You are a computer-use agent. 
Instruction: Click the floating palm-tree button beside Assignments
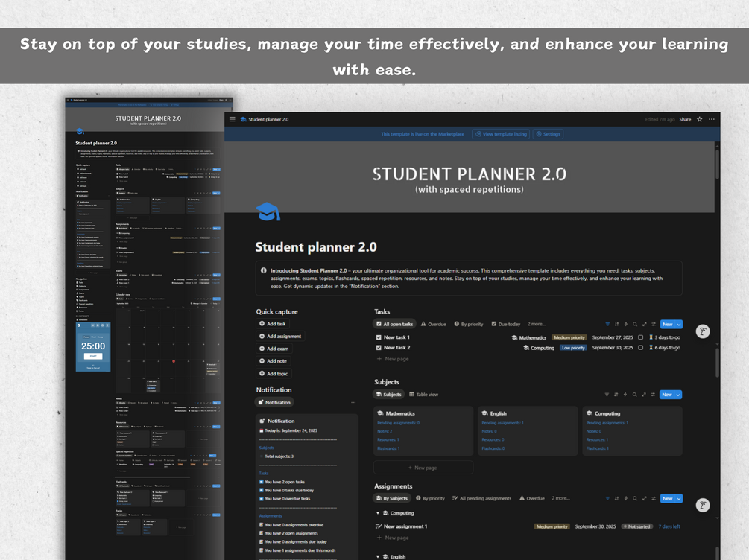703,505
